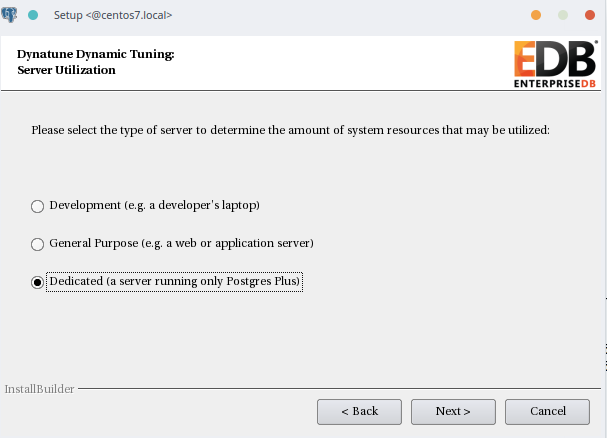
Task: Abort installation with the Cancel button
Action: [547, 412]
